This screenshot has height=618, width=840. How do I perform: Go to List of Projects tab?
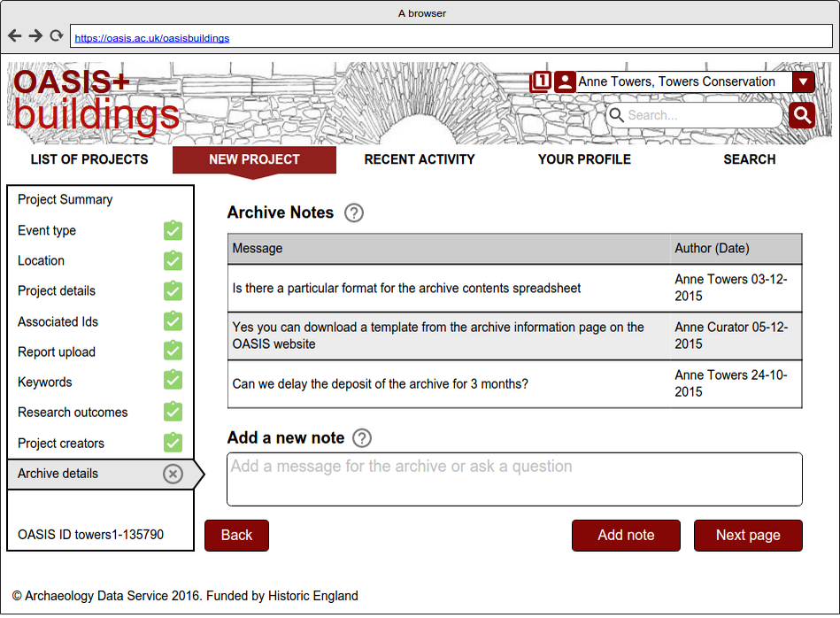point(89,159)
